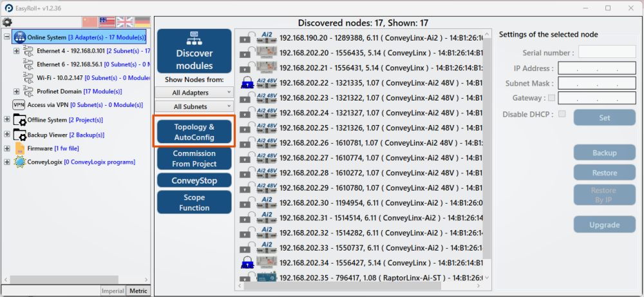Click the Offline System folder icon

tap(20, 120)
